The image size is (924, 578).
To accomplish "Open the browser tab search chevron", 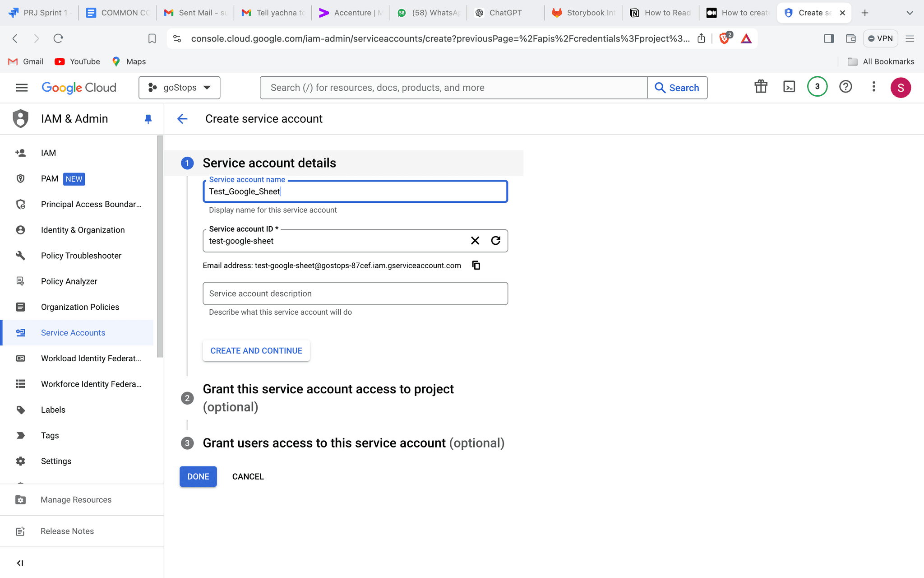I will click(910, 12).
